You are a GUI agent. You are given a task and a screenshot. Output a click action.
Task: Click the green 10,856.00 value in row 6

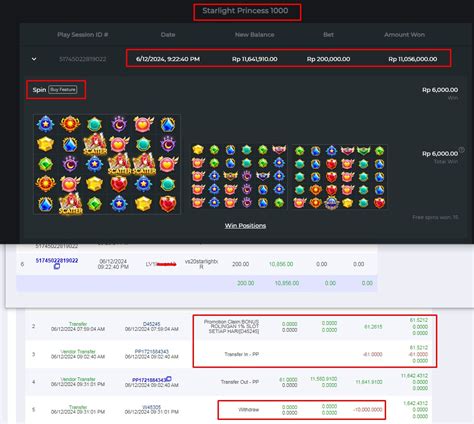point(281,264)
